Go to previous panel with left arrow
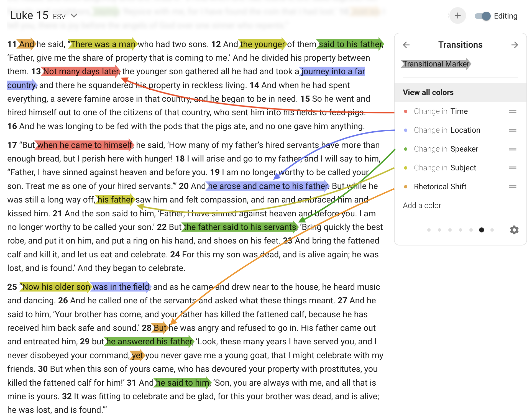 [406, 45]
